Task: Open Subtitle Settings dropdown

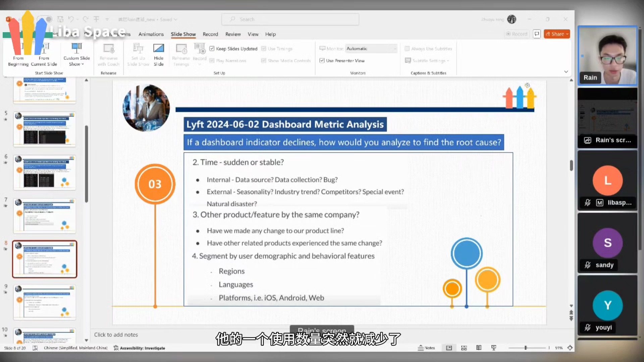Action: (427, 61)
